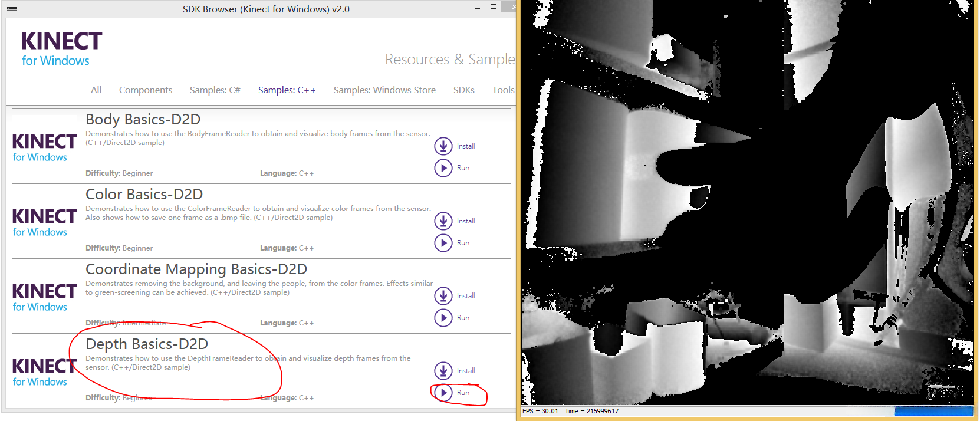The width and height of the screenshot is (980, 421).
Task: Click the Install label for Color Basics-D2D
Action: coord(466,221)
